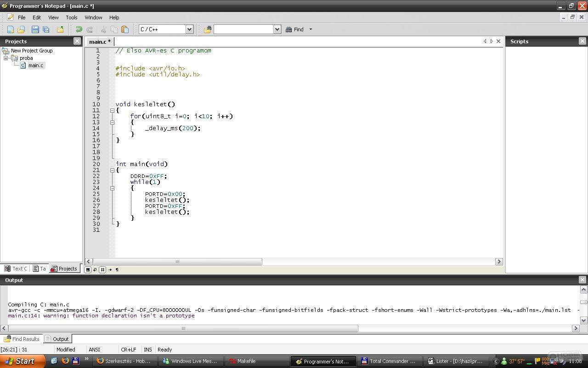The image size is (588, 368).
Task: Click into the search text field
Action: pyautogui.click(x=243, y=29)
